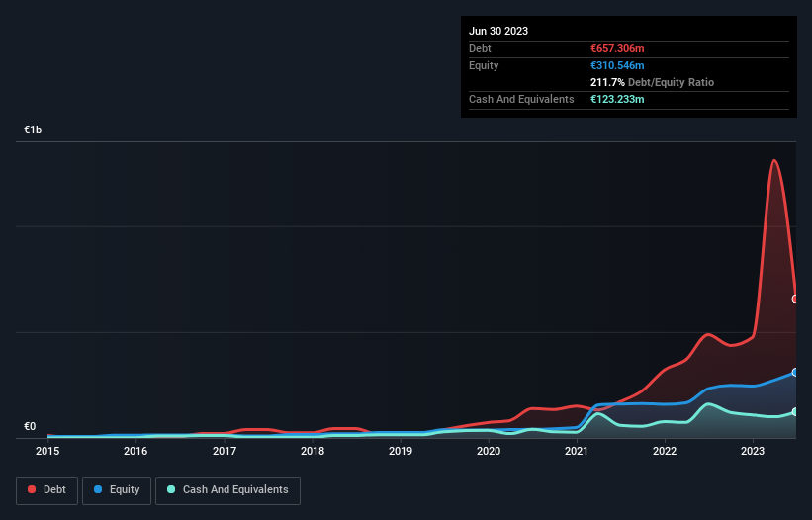Click the €1b y-axis label
The image size is (812, 520).
point(33,130)
